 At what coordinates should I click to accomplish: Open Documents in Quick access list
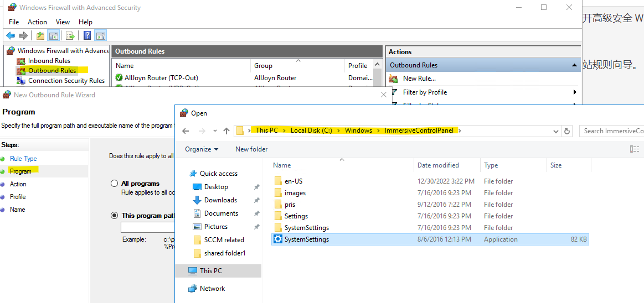[221, 213]
